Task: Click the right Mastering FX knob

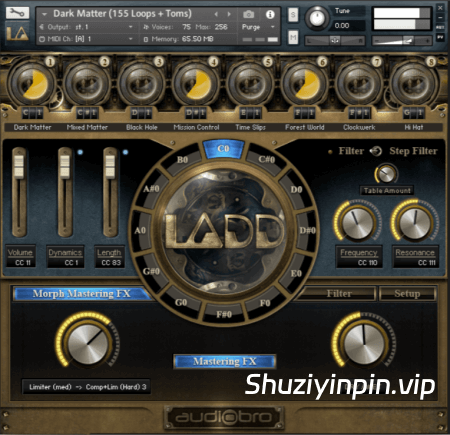Action: 364,343
